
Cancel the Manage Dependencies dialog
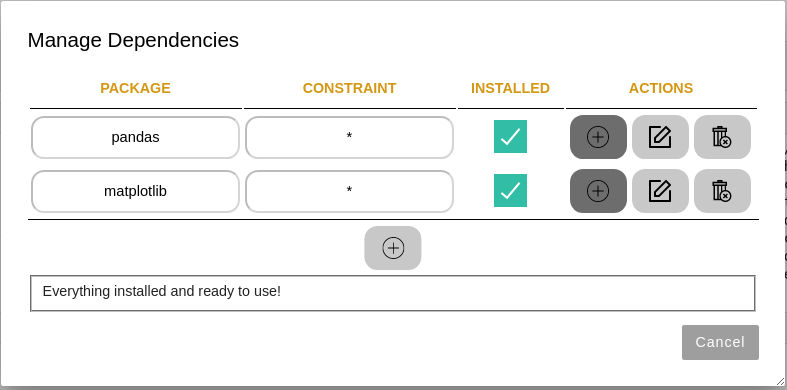coord(720,342)
